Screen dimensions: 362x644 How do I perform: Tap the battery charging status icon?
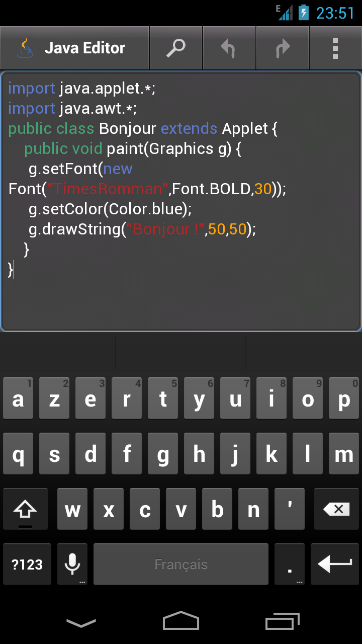pos(304,13)
